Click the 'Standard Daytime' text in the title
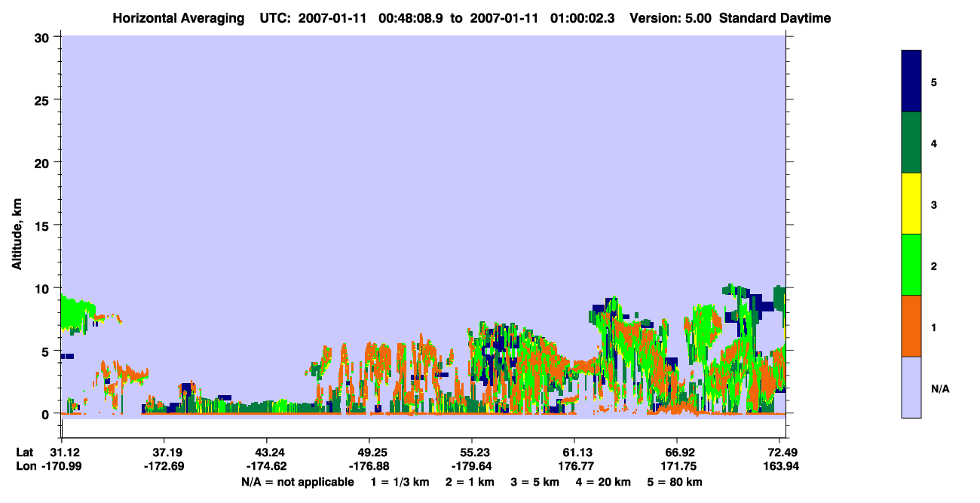Viewport: 980px width, 503px height. click(775, 18)
